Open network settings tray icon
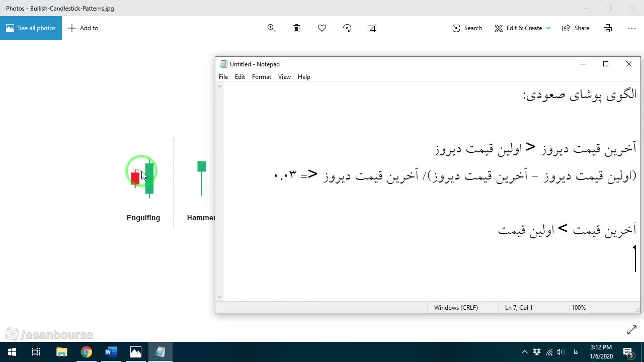This screenshot has width=644, height=362. coord(549,352)
